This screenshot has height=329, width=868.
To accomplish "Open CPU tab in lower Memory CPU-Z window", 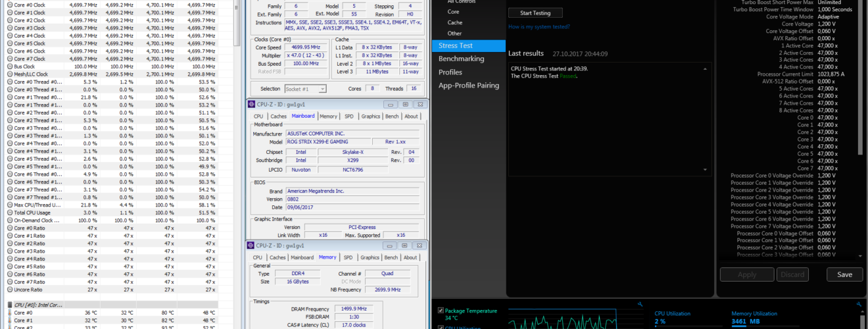I will 258,258.
